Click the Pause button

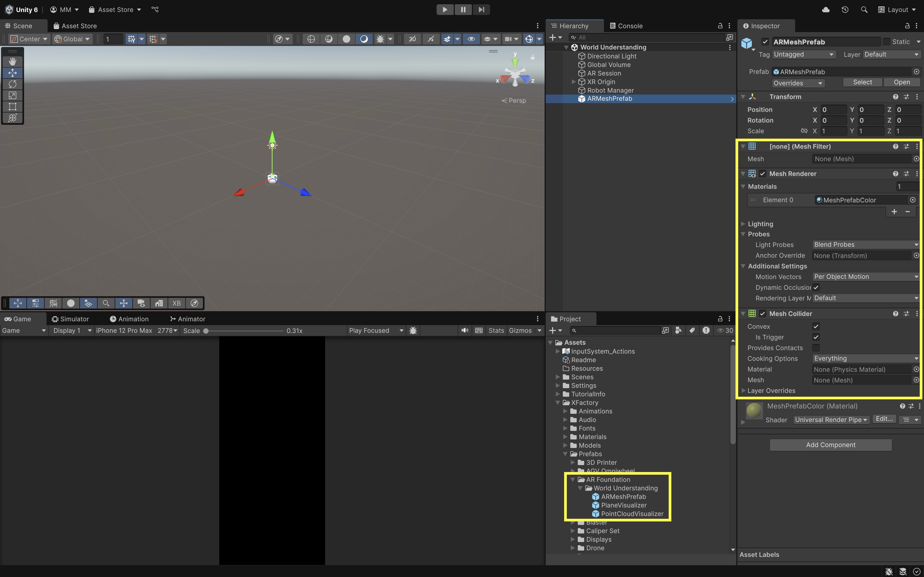tap(463, 10)
